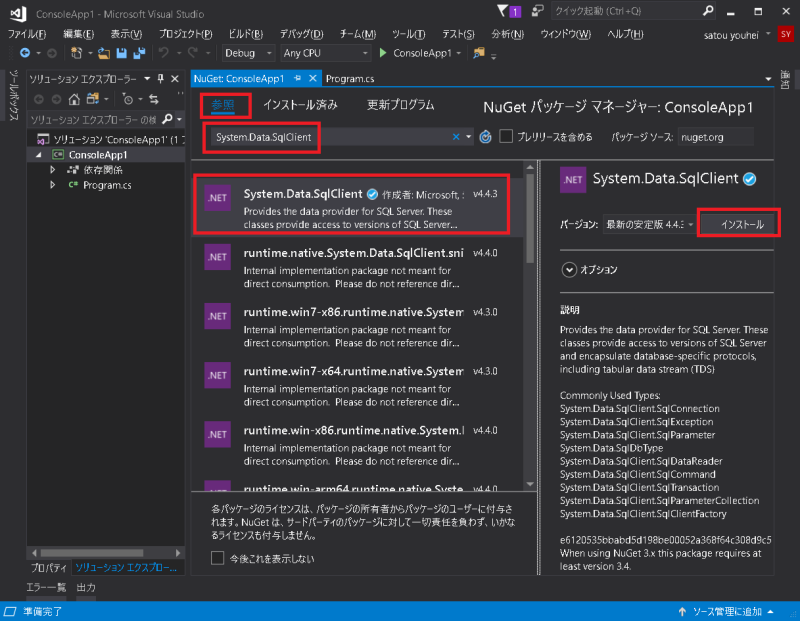This screenshot has width=800, height=621.
Task: Click the navigate forward arrow in toolbar
Action: tap(52, 53)
